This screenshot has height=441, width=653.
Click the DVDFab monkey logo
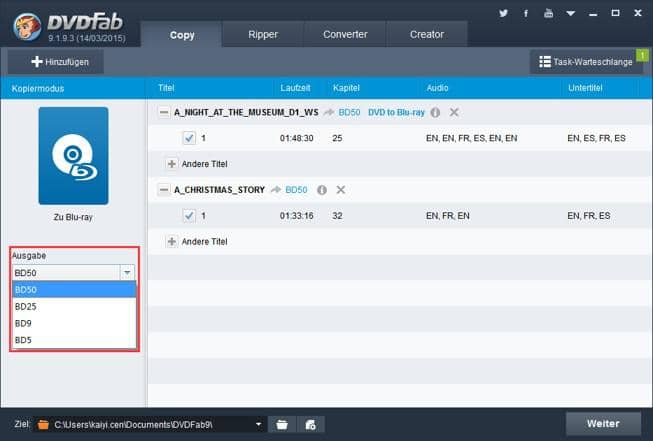click(x=27, y=26)
